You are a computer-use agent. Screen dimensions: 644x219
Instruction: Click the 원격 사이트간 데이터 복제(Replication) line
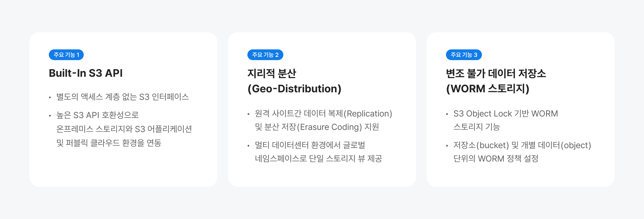[323, 114]
